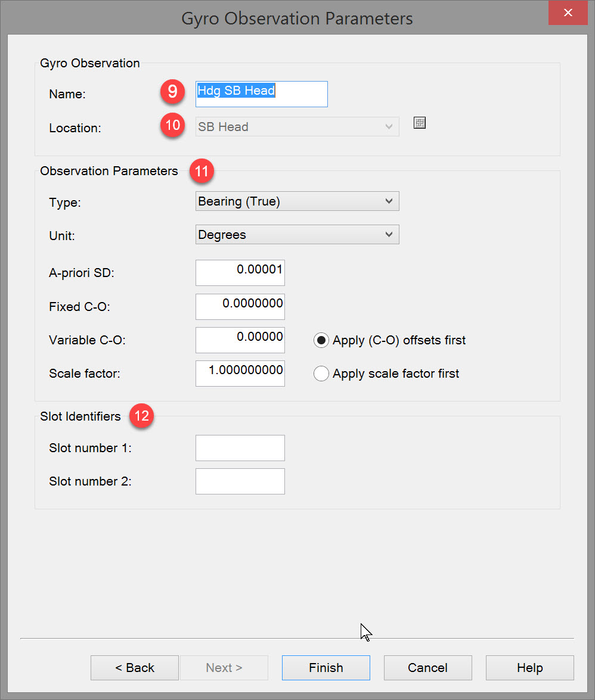The image size is (595, 700).
Task: Go to previous page with Back button
Action: click(x=135, y=668)
